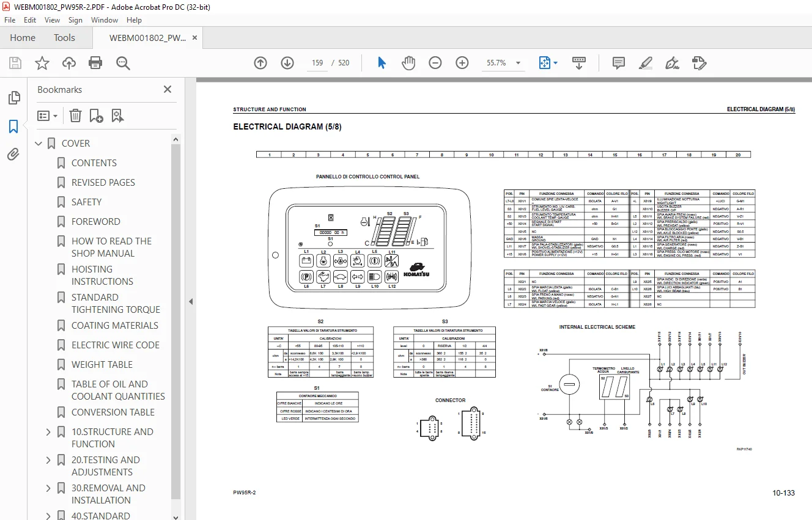This screenshot has width=812, height=520.
Task: Switch to the Tools tab
Action: click(x=64, y=38)
